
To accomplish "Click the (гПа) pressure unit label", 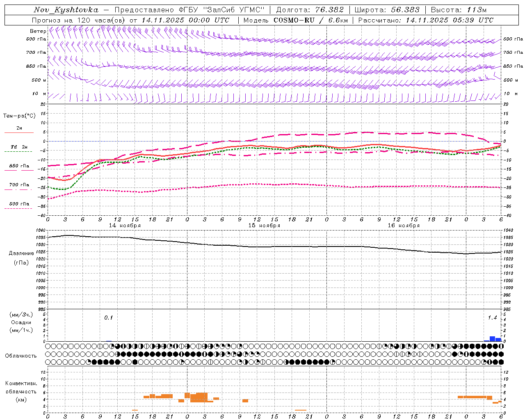I will click(21, 263).
